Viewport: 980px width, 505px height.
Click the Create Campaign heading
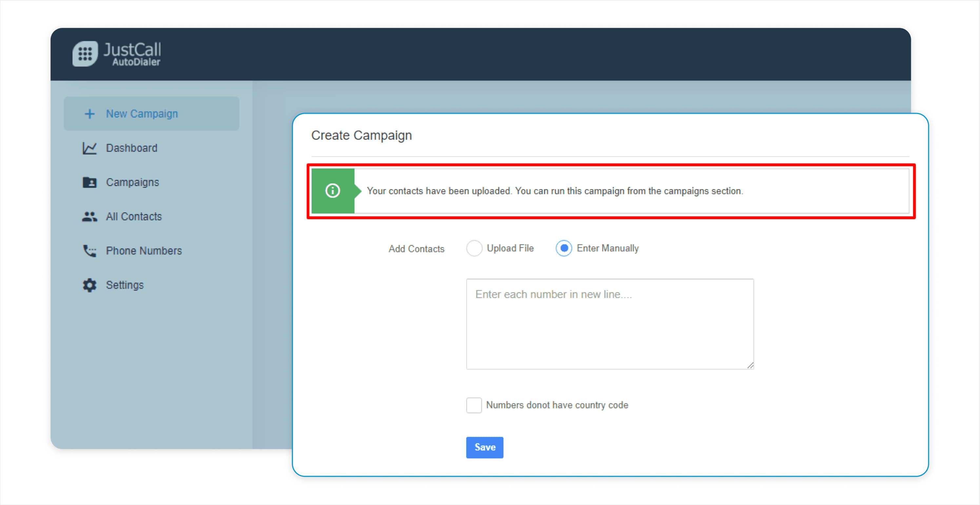[x=362, y=135]
